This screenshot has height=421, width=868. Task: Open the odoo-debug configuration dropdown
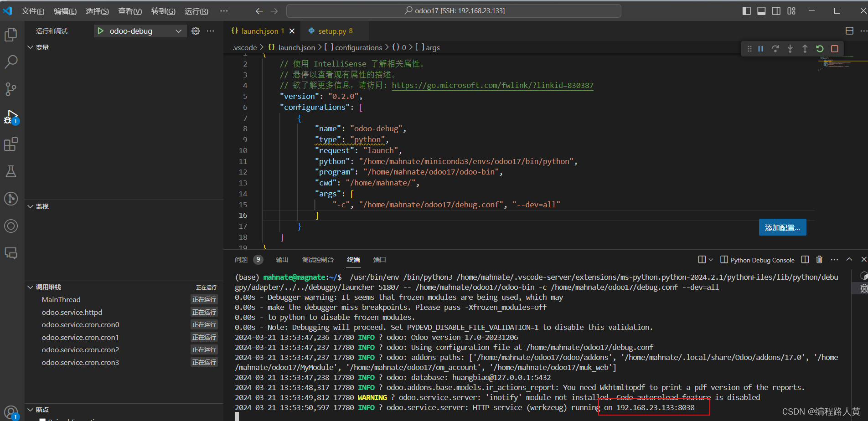pos(179,31)
